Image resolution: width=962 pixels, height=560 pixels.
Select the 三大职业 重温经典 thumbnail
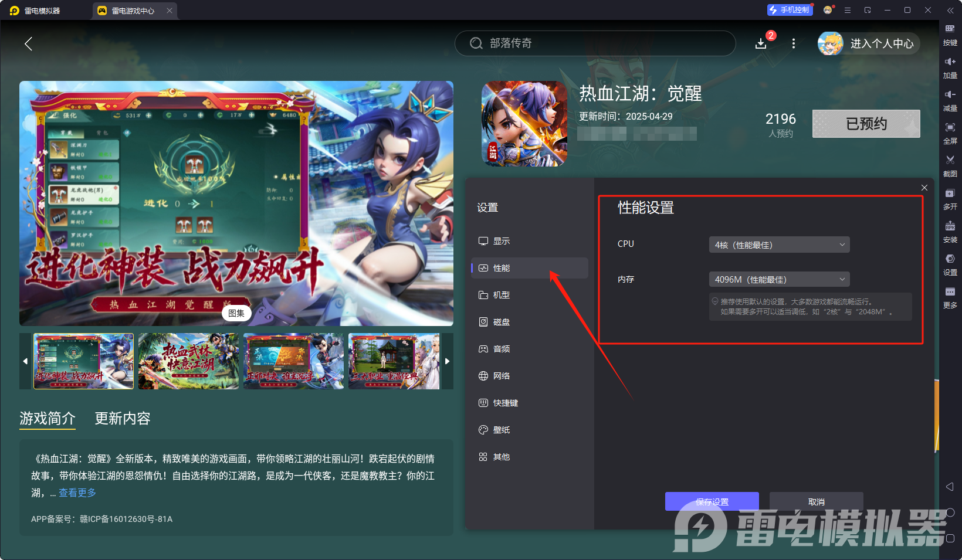point(394,361)
